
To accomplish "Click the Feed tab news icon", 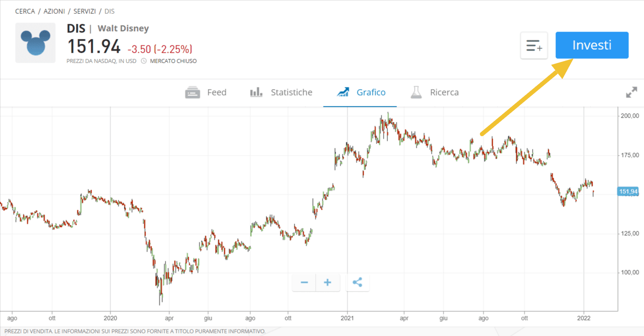I will click(x=193, y=92).
